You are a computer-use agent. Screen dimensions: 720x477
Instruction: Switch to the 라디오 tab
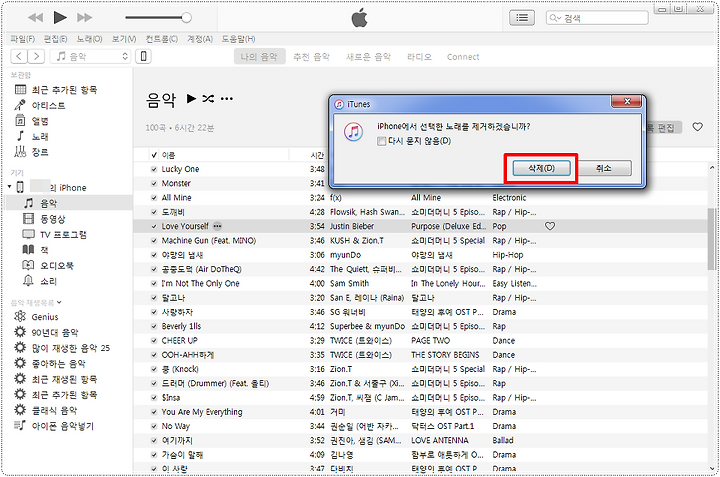(x=419, y=57)
